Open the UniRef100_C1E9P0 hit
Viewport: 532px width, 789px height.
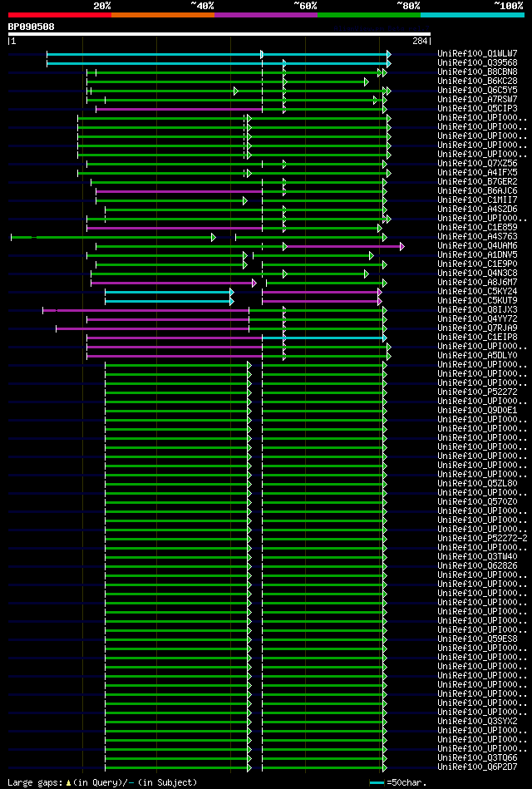click(477, 264)
